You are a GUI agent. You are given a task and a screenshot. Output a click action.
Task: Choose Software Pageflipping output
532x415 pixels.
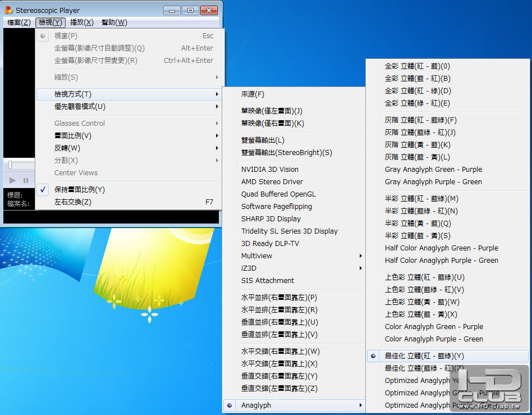[294, 207]
